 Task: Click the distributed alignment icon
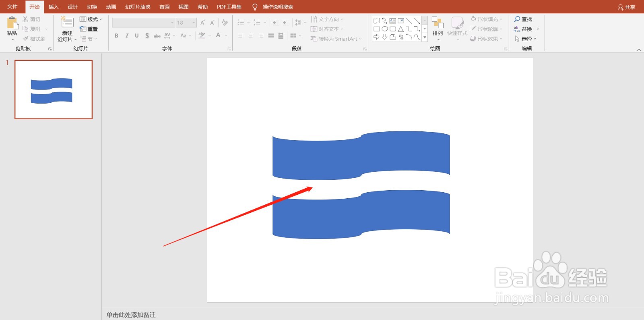(x=281, y=35)
